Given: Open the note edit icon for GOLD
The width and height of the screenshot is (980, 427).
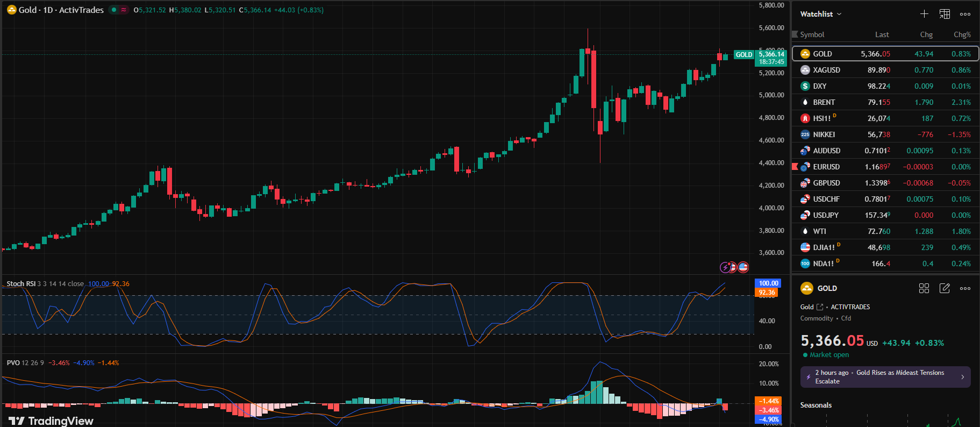Looking at the screenshot, I should tap(945, 288).
